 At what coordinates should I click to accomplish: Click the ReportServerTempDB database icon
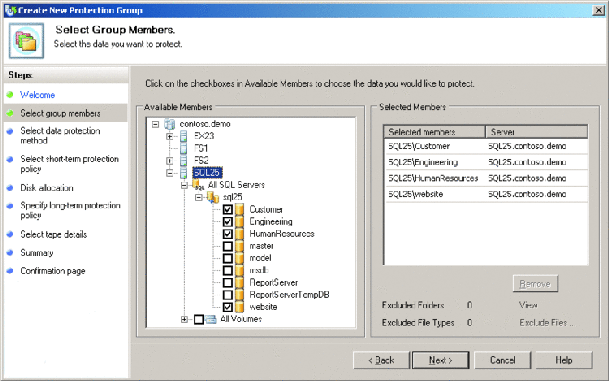tap(240, 295)
